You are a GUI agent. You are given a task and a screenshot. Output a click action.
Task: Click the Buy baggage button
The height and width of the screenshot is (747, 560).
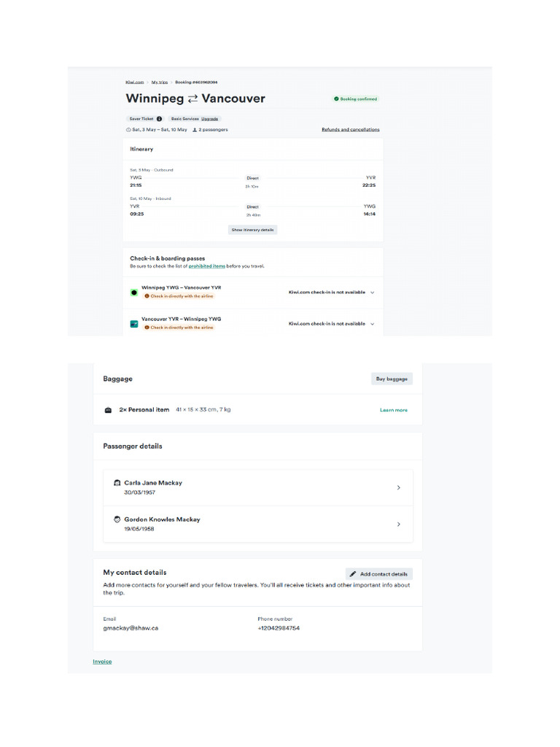pos(392,379)
